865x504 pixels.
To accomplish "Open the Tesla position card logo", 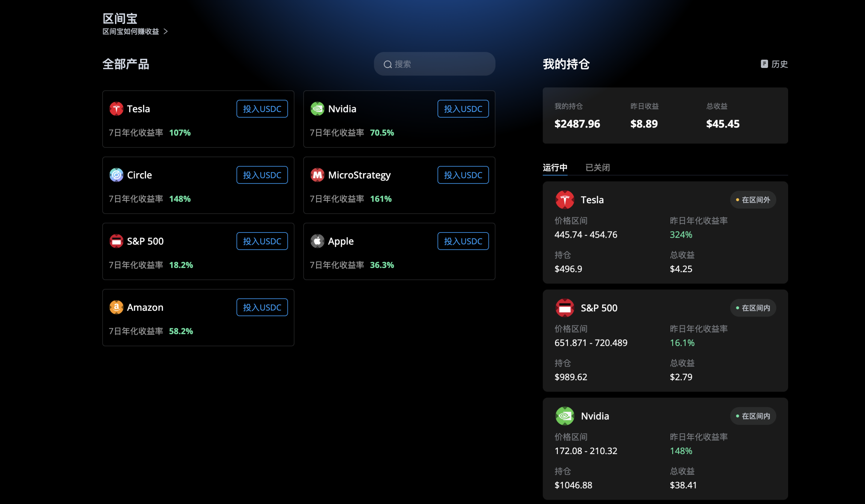I will pos(565,200).
